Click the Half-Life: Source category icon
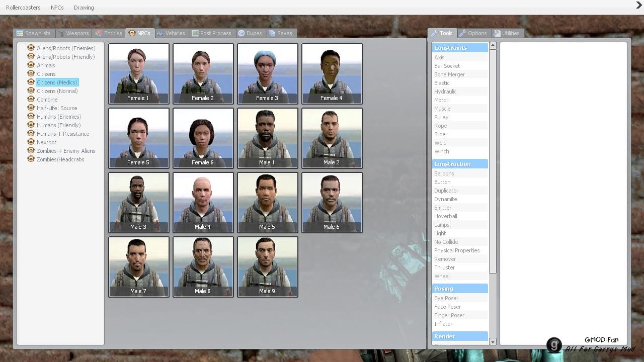 point(31,108)
